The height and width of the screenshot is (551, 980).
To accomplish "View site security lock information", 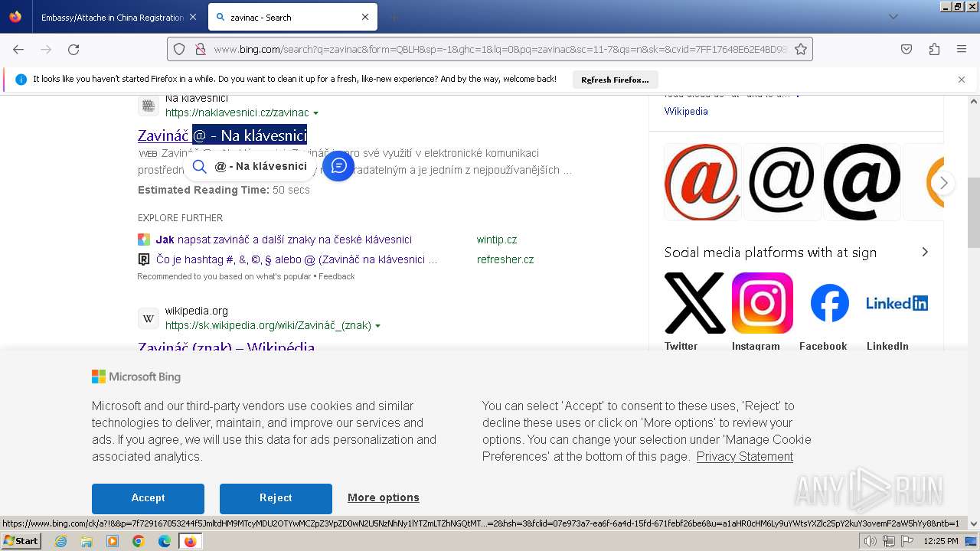I will click(x=200, y=49).
